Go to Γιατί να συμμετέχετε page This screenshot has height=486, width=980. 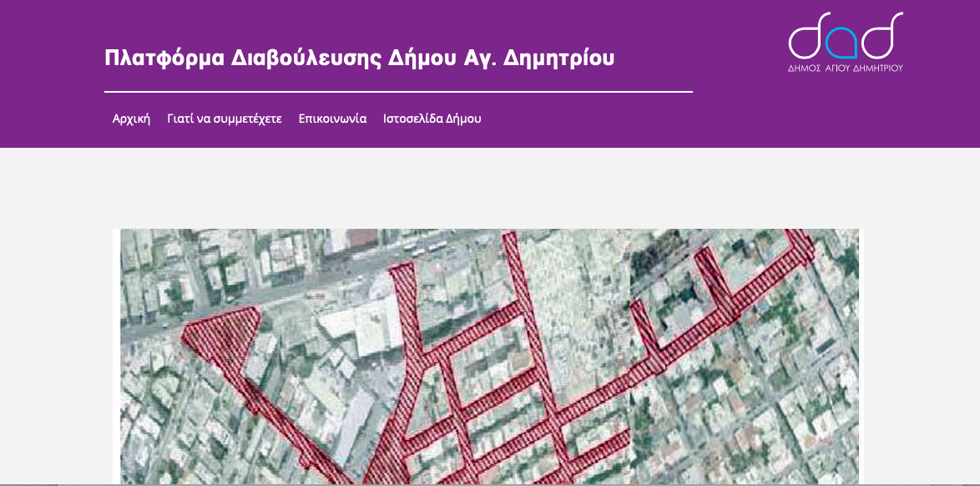pyautogui.click(x=225, y=119)
